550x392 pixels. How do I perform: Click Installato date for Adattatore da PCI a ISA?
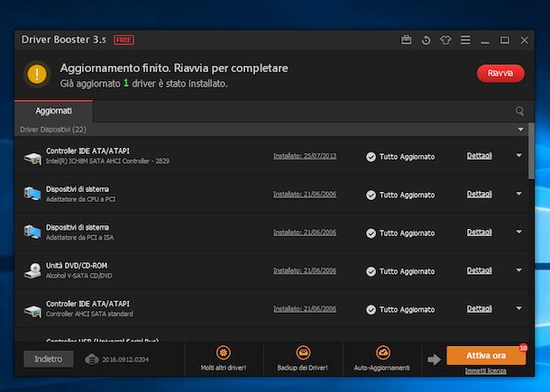click(x=305, y=232)
